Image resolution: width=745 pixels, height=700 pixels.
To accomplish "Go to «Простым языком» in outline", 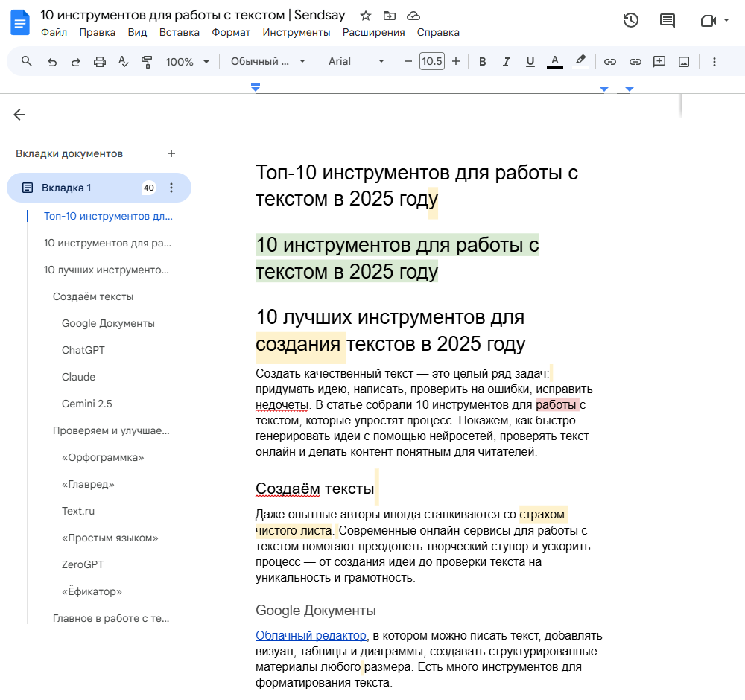I will coord(110,538).
